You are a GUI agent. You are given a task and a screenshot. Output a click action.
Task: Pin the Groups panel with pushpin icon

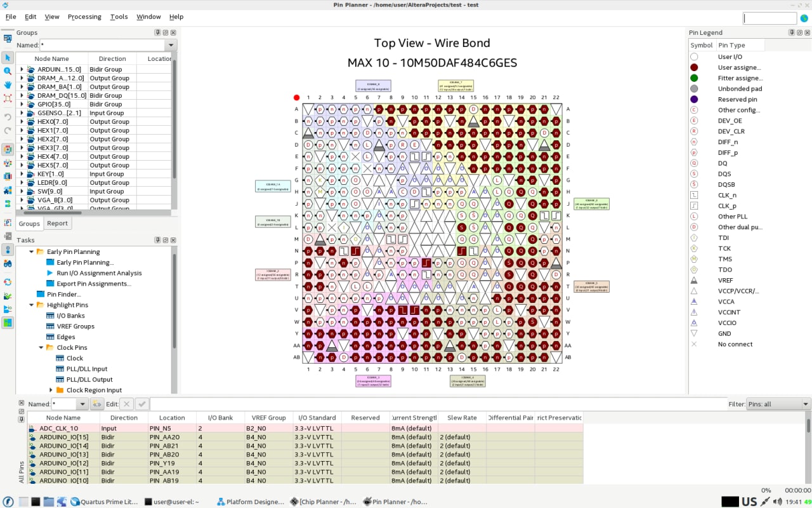[x=157, y=32]
